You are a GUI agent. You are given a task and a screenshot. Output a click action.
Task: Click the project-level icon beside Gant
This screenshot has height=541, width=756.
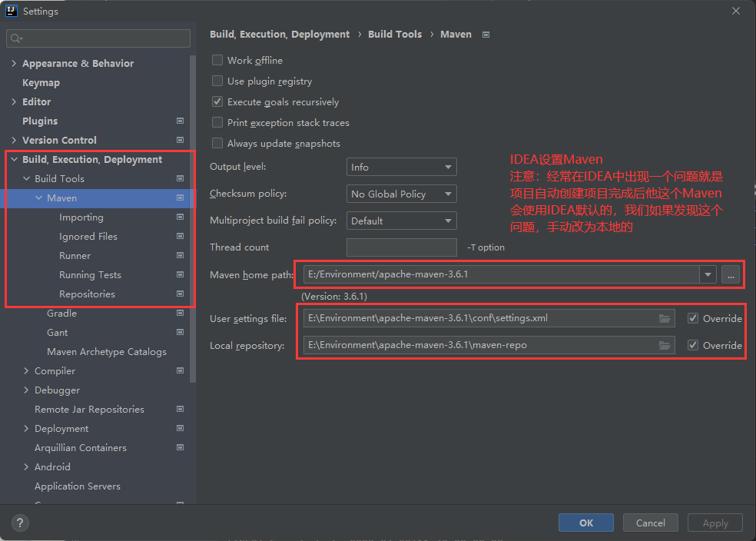[181, 333]
